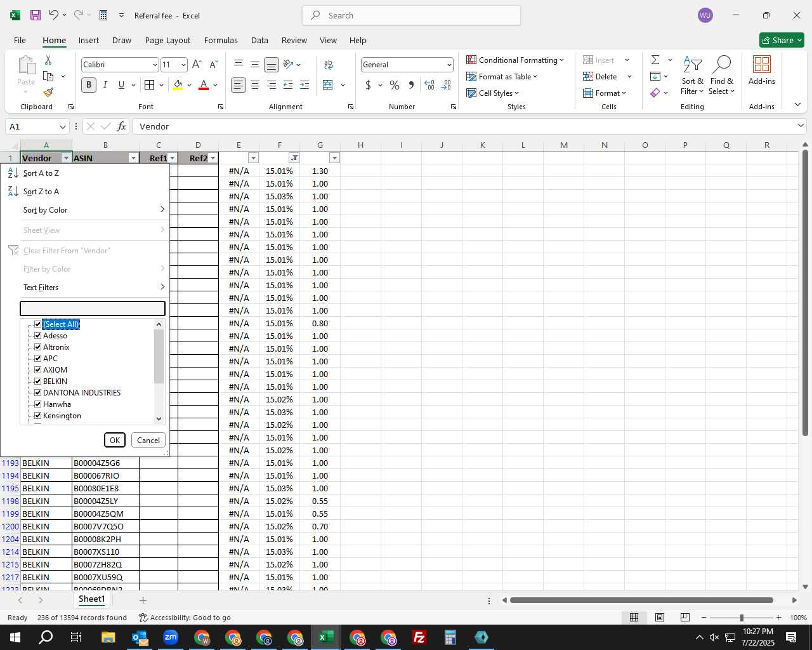
Task: Open Zoom app from taskbar
Action: 171,637
